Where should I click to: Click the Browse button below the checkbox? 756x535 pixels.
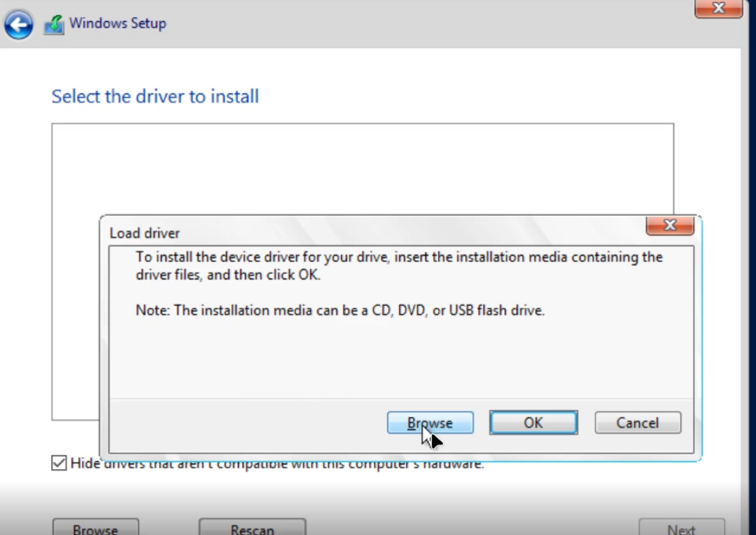96,528
